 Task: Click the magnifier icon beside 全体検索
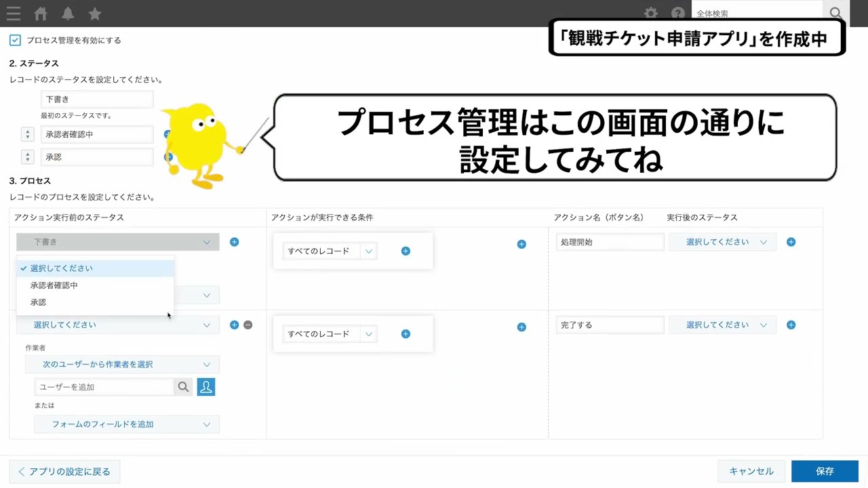836,14
